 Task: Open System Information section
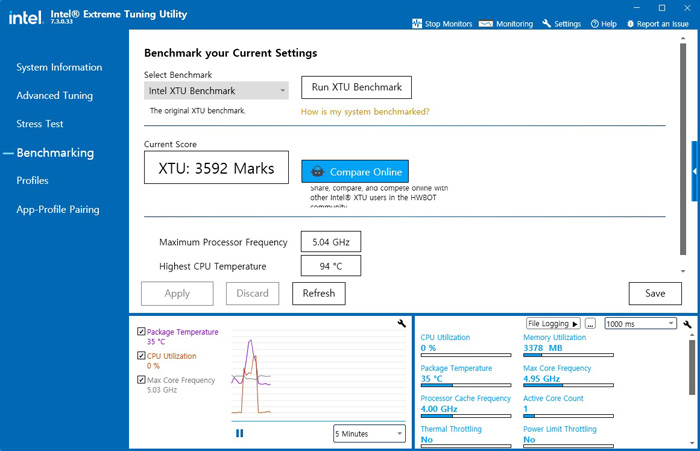point(59,67)
